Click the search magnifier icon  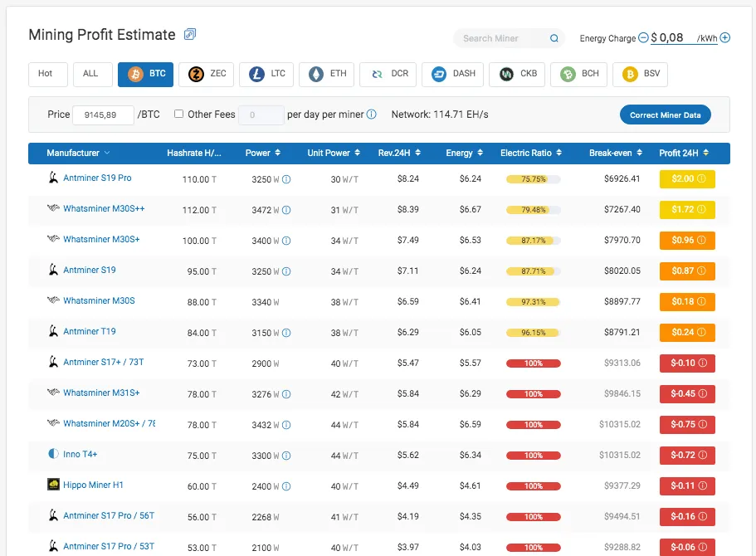click(554, 38)
